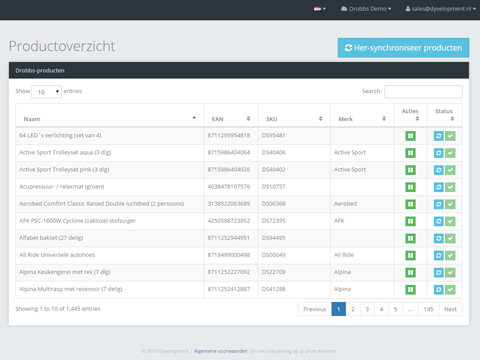The width and height of the screenshot is (480, 360).
Task: Go to page 5 of results
Action: pos(395,309)
